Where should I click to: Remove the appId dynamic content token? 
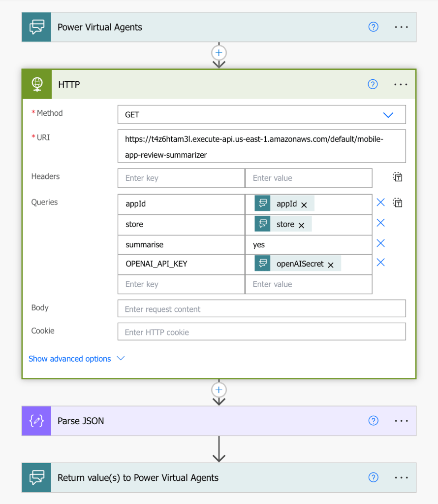pos(304,204)
